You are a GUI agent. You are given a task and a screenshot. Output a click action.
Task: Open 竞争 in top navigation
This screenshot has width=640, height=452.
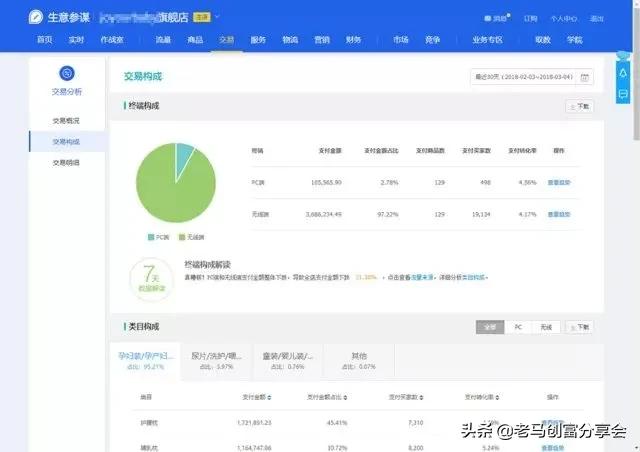433,40
